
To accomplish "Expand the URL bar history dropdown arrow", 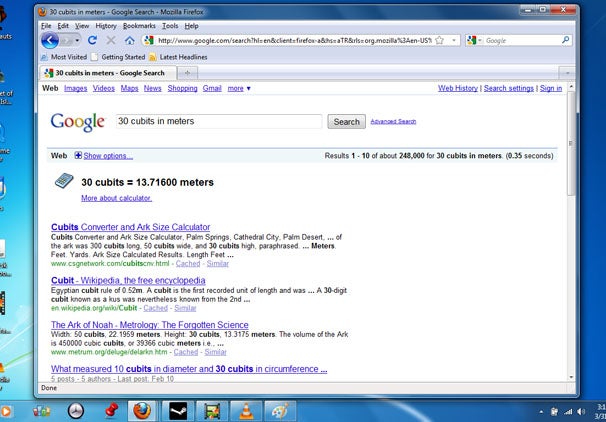I will (454, 40).
